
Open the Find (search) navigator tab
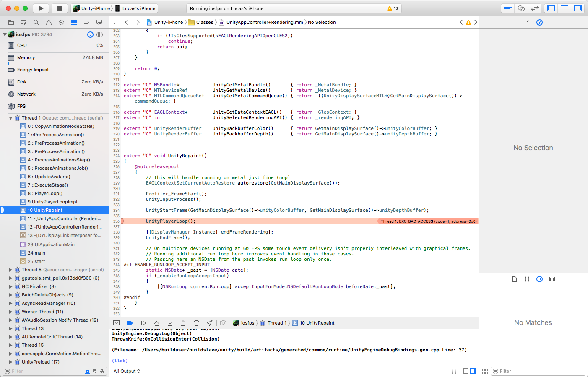click(36, 22)
